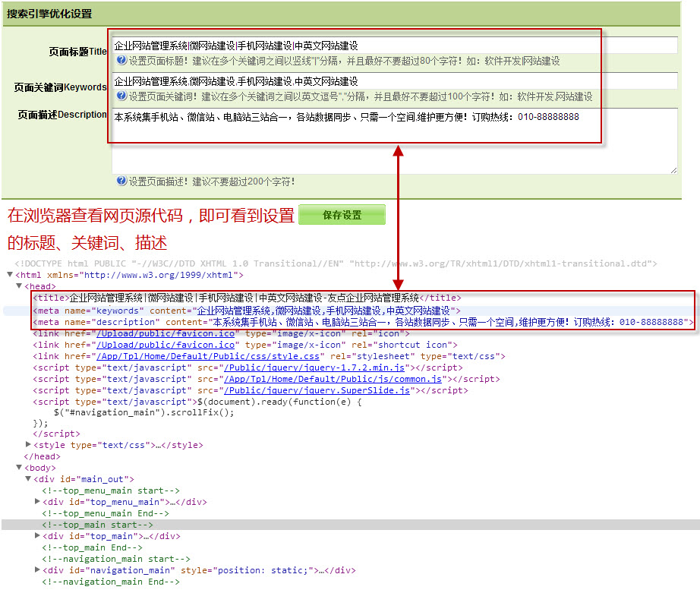Select the DOCTYPE declaration line

coord(336,263)
